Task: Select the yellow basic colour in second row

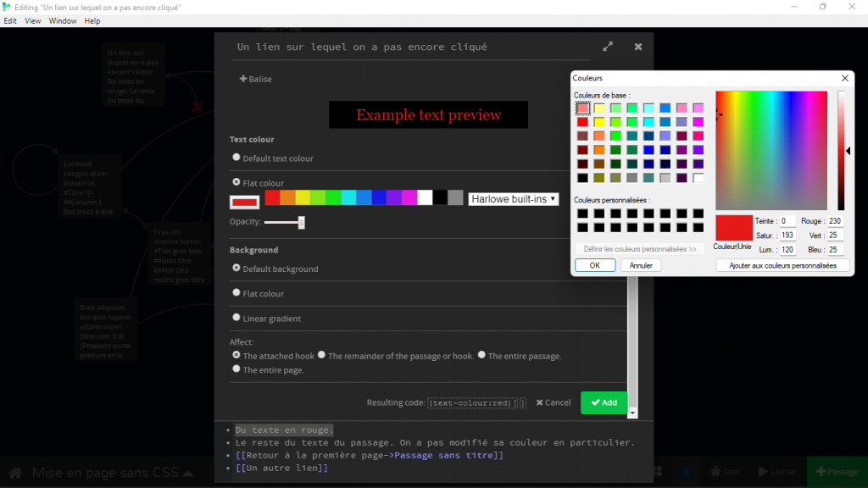Action: pyautogui.click(x=599, y=122)
